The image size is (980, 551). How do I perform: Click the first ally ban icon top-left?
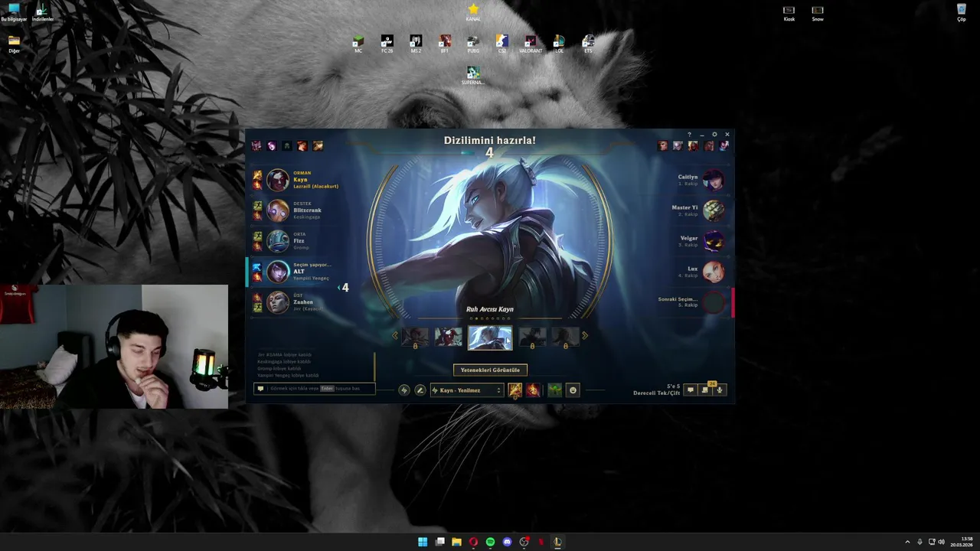tap(256, 145)
